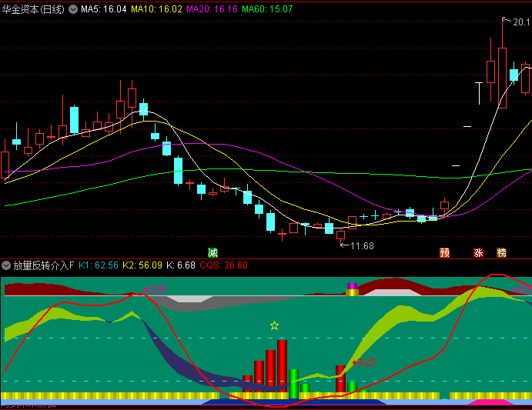Open the dropdown next to 华金资本(日线)
The width and height of the screenshot is (532, 410).
tap(73, 9)
